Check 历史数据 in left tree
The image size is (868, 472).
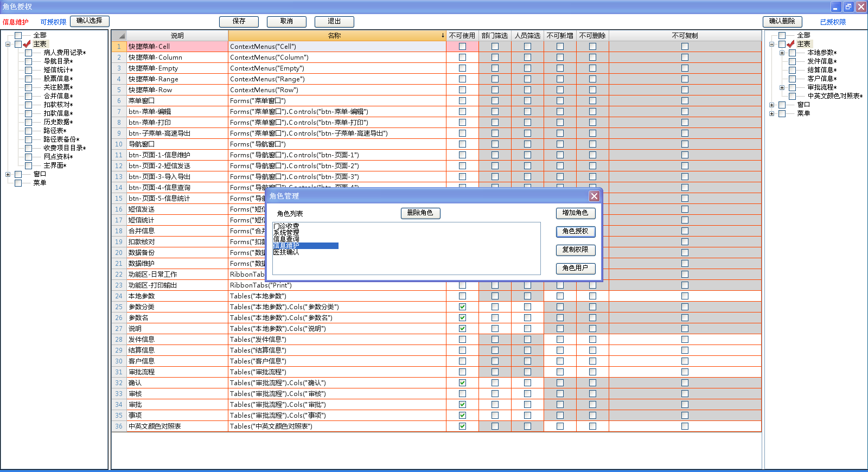pyautogui.click(x=29, y=122)
